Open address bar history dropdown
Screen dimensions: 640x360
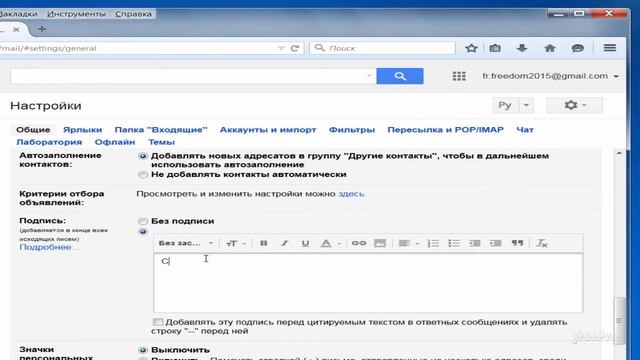coord(281,48)
